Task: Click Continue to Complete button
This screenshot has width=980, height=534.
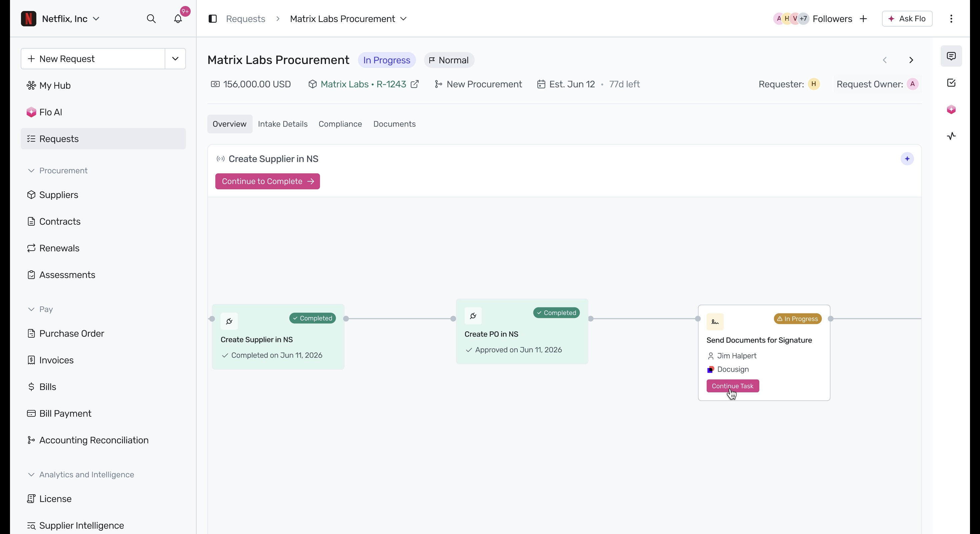Action: coord(267,181)
